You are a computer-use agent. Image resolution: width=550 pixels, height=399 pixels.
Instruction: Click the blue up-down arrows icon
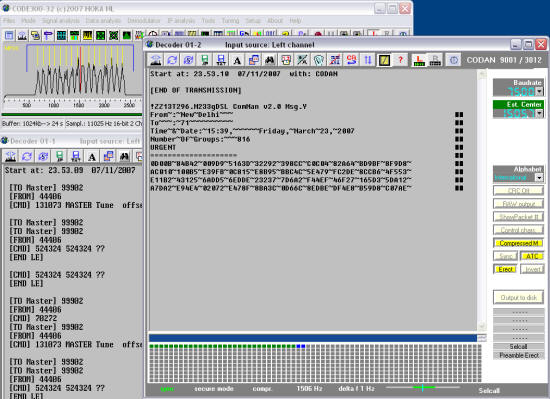(x=368, y=60)
